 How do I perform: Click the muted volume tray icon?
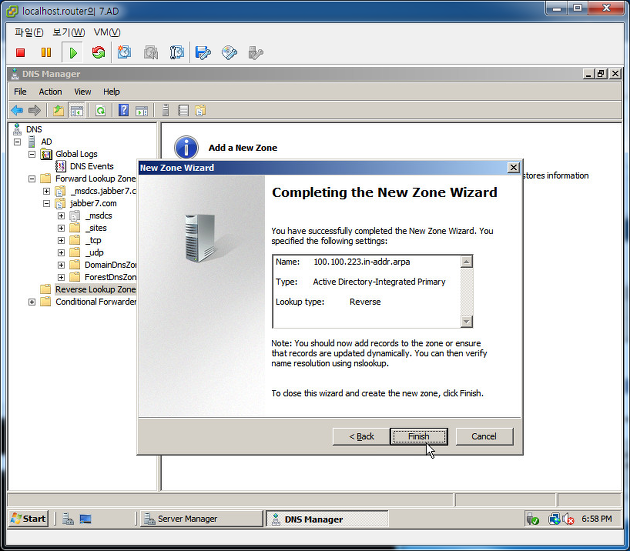568,519
